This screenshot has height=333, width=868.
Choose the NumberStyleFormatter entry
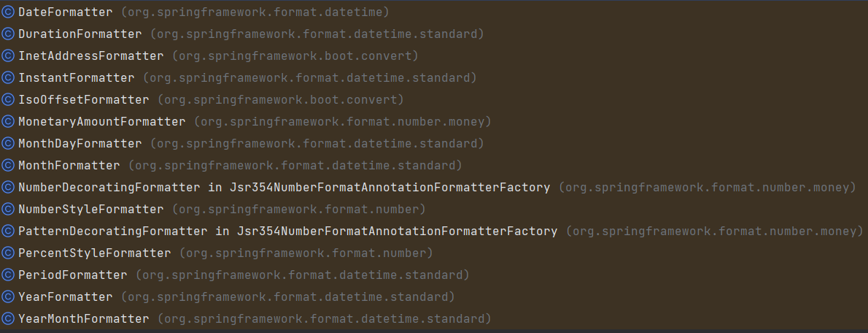click(434, 210)
